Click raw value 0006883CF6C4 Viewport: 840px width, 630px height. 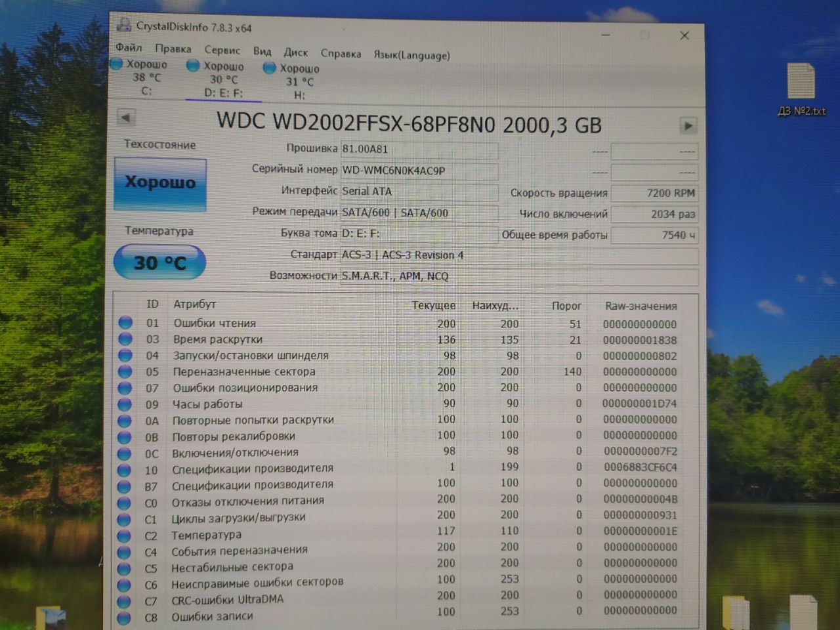click(640, 467)
